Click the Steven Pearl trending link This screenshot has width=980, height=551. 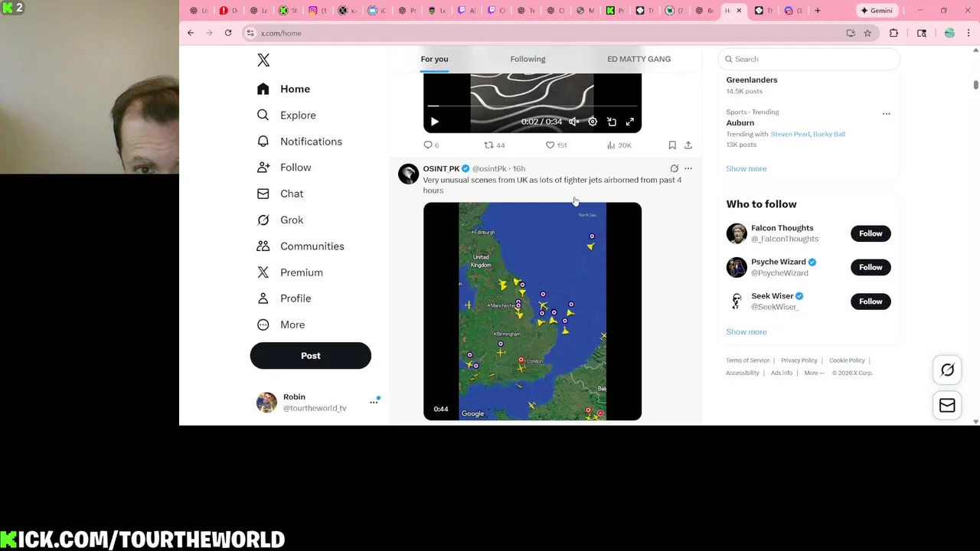click(x=790, y=134)
